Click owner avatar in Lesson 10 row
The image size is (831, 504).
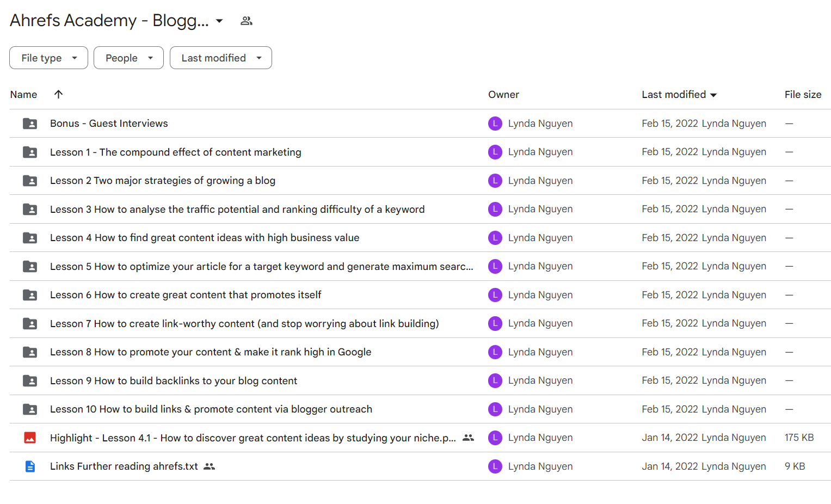(495, 409)
